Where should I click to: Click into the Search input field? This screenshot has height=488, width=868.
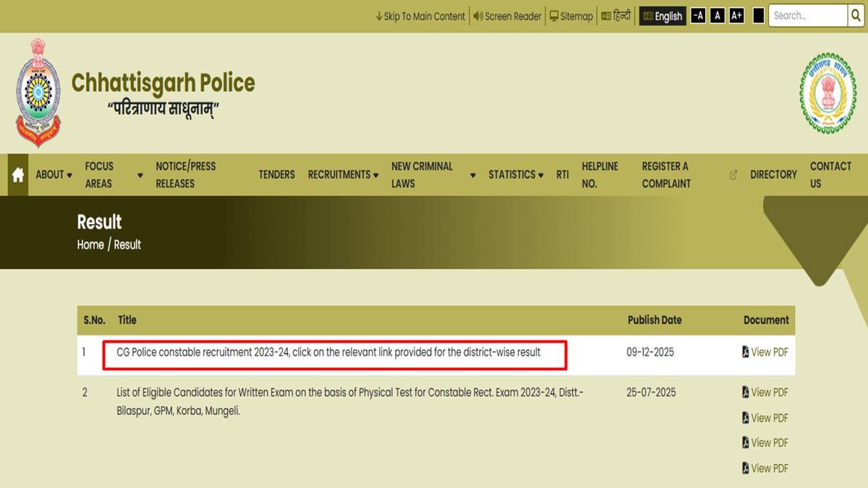tap(807, 16)
